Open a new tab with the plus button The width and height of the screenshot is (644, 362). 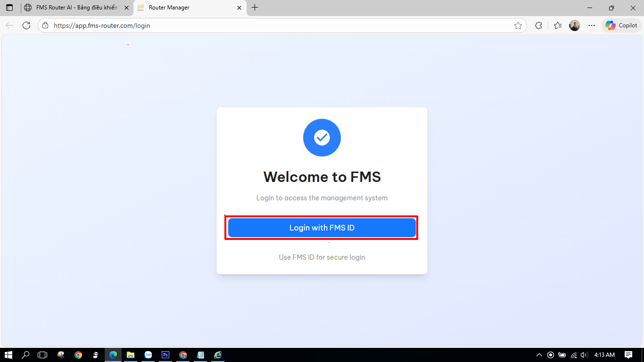click(x=255, y=8)
